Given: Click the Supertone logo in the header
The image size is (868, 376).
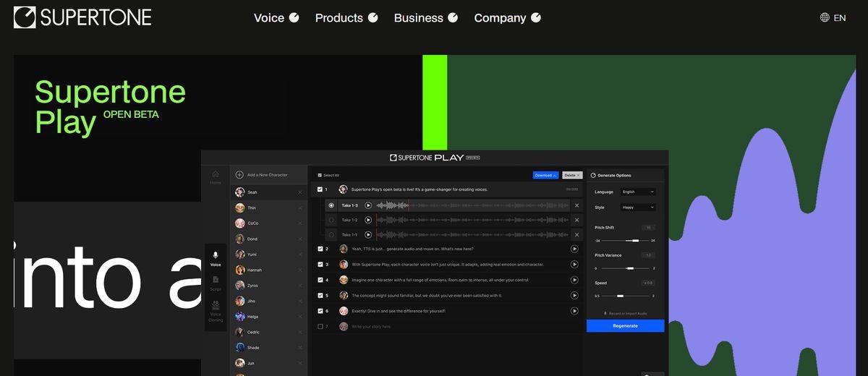Looking at the screenshot, I should pyautogui.click(x=82, y=17).
